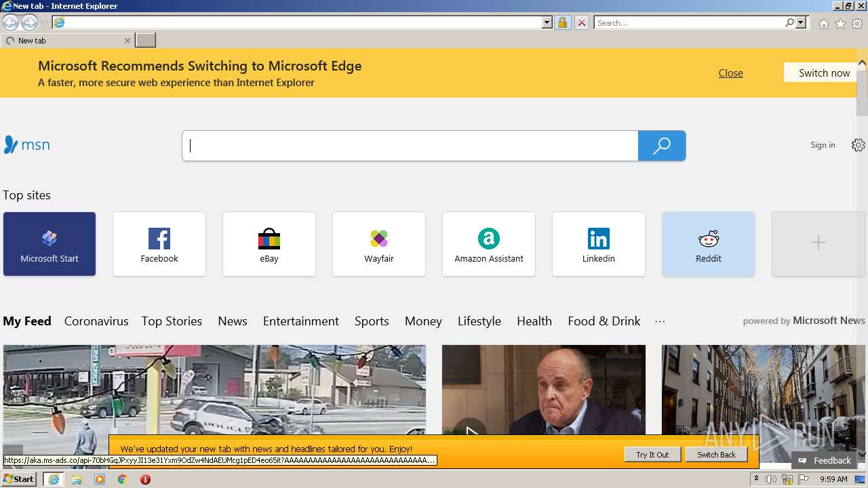
Task: Open the police car crash news thumbnail
Action: tap(214, 390)
